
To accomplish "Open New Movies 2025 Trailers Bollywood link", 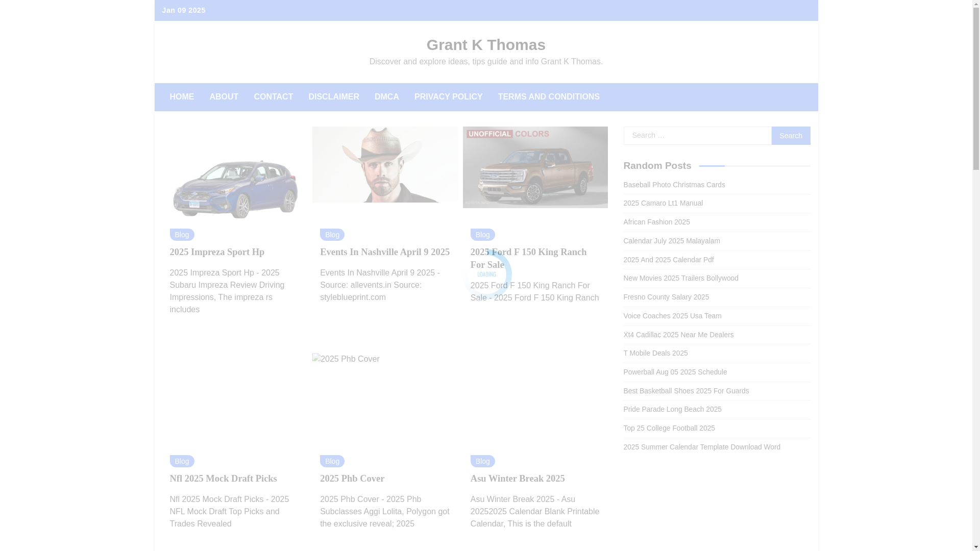I will [x=681, y=278].
